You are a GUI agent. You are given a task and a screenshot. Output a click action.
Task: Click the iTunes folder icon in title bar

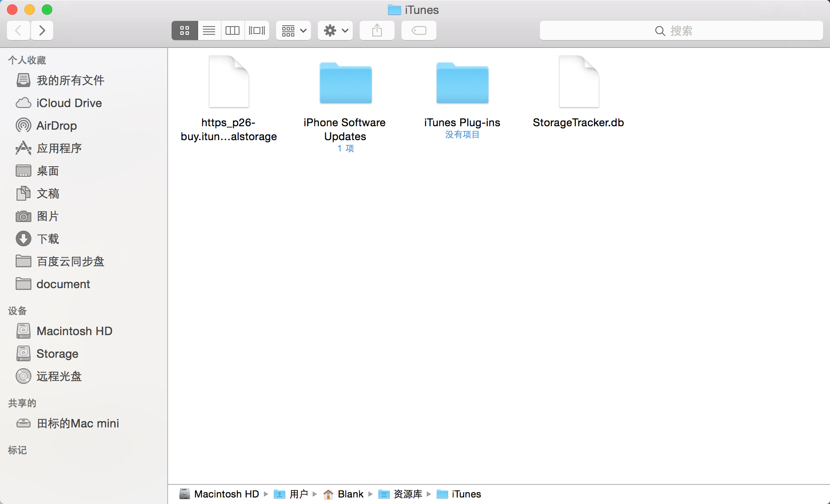pyautogui.click(x=394, y=10)
